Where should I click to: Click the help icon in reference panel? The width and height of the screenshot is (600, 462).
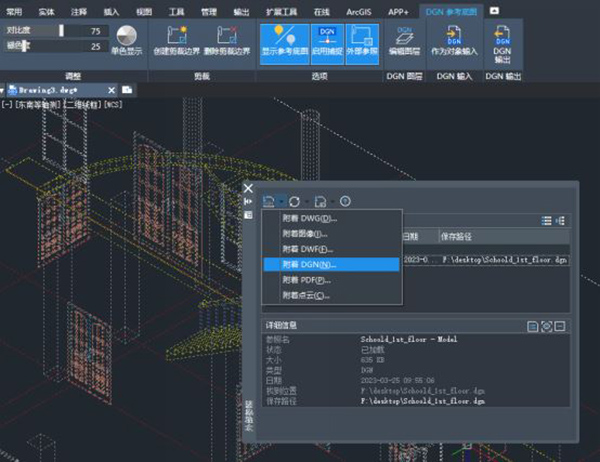click(345, 200)
